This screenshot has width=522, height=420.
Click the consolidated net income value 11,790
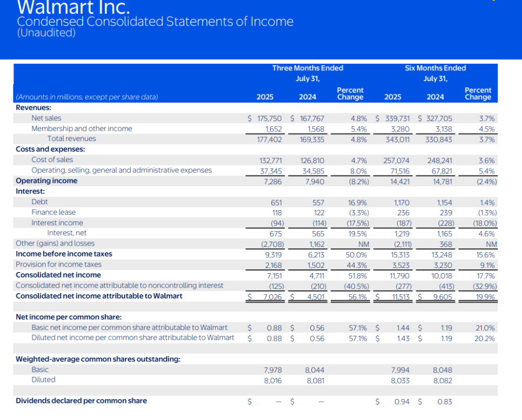click(x=399, y=276)
